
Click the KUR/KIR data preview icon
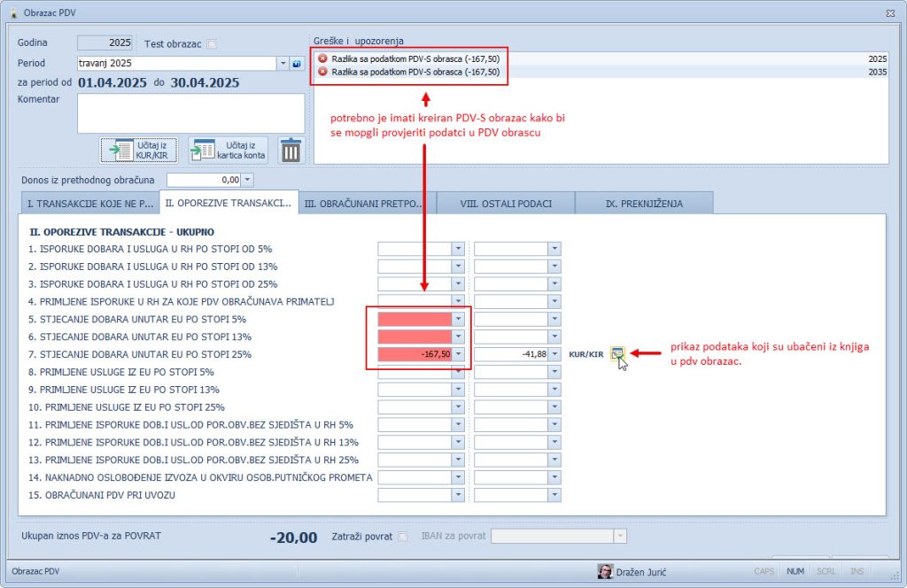point(617,354)
